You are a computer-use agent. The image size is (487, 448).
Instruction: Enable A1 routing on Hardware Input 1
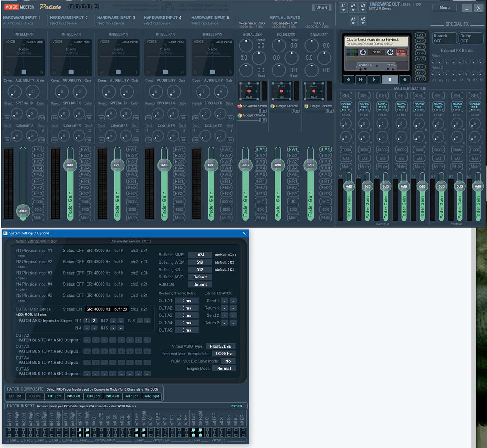point(38,149)
